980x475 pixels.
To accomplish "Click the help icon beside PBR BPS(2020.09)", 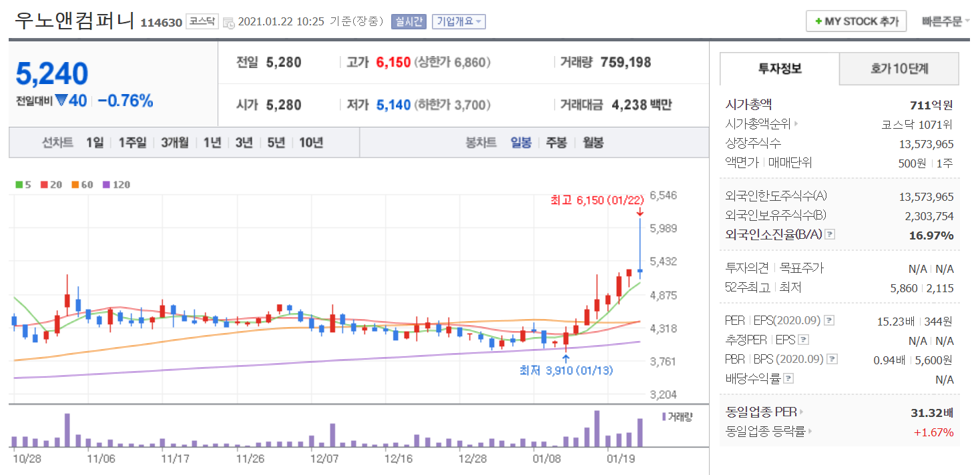I will click(x=832, y=360).
